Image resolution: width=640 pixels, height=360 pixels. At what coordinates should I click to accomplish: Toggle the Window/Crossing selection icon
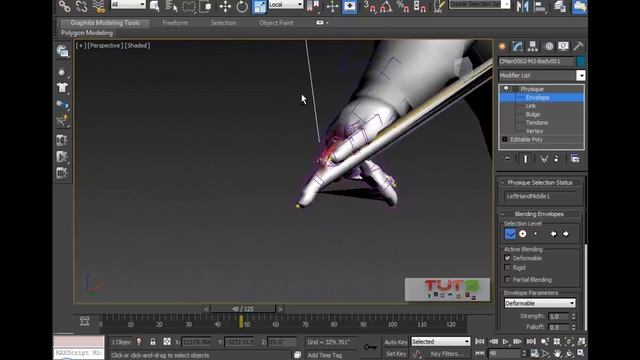click(x=206, y=6)
